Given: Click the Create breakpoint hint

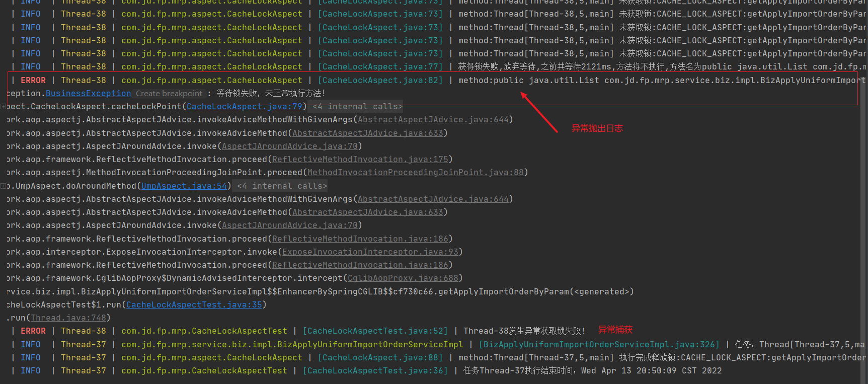Looking at the screenshot, I should pos(169,94).
